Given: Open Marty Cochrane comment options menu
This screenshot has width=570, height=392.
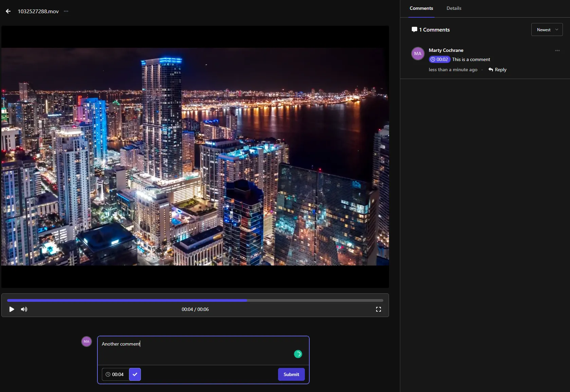Looking at the screenshot, I should (x=557, y=51).
